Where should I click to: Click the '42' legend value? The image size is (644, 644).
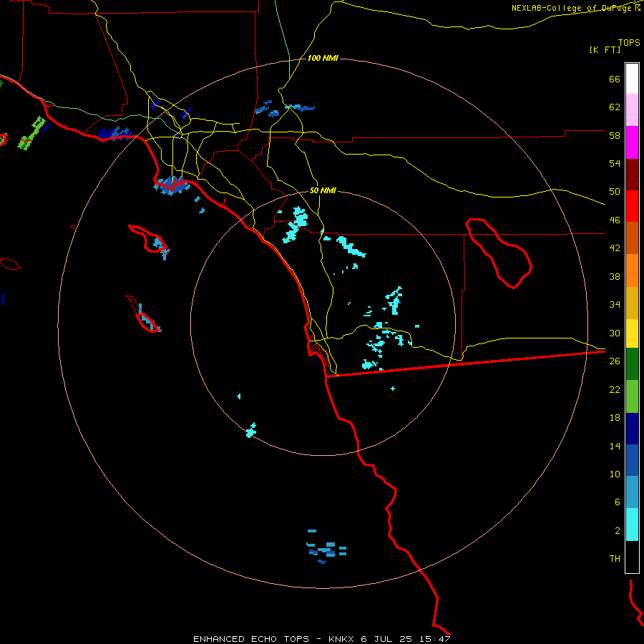click(x=615, y=248)
